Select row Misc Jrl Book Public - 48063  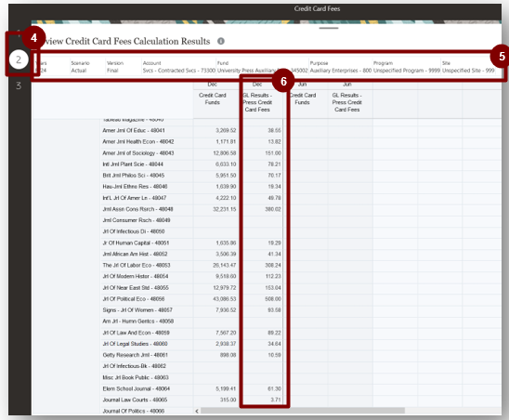[x=136, y=377]
